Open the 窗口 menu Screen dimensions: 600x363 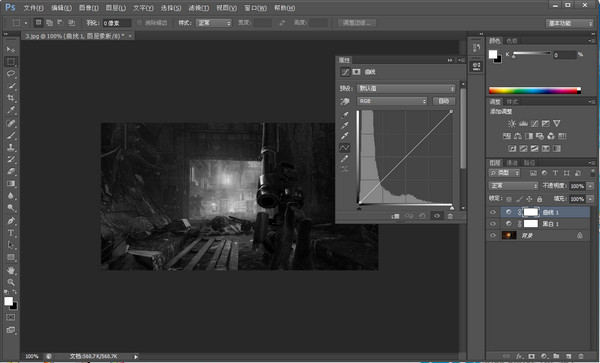click(x=256, y=8)
